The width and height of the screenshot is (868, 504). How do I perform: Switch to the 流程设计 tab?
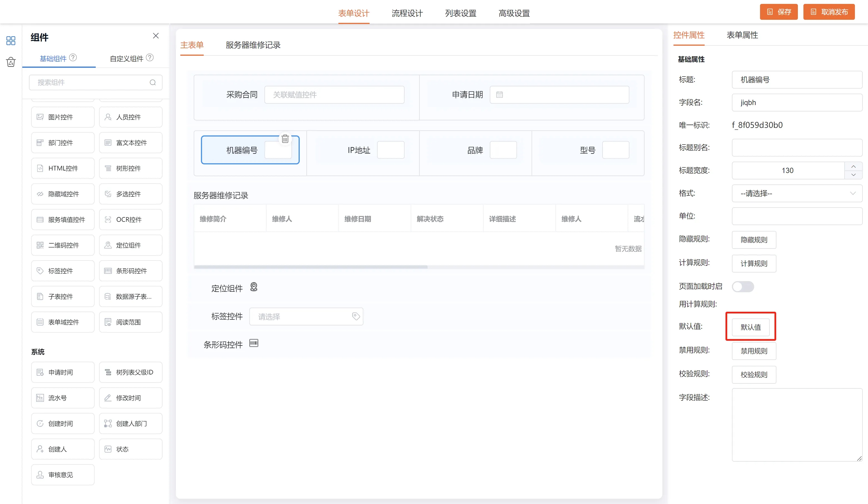click(407, 13)
